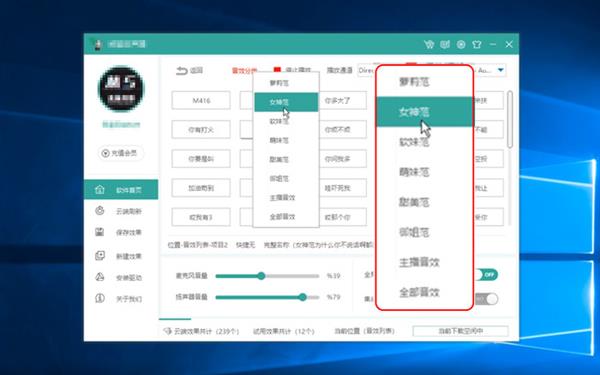Screen dimensions: 600x375
Task: Click the username link under the avatar
Action: [121, 124]
